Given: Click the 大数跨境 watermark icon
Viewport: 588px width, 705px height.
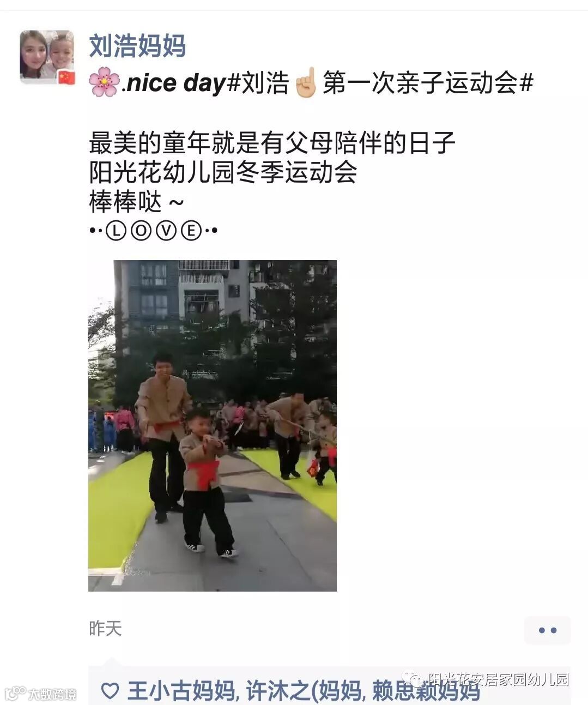Looking at the screenshot, I should tap(40, 693).
